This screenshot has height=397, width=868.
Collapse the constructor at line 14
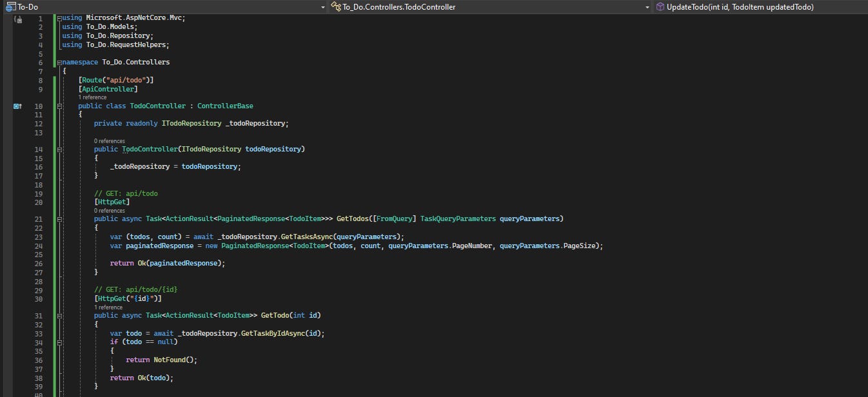[x=58, y=149]
